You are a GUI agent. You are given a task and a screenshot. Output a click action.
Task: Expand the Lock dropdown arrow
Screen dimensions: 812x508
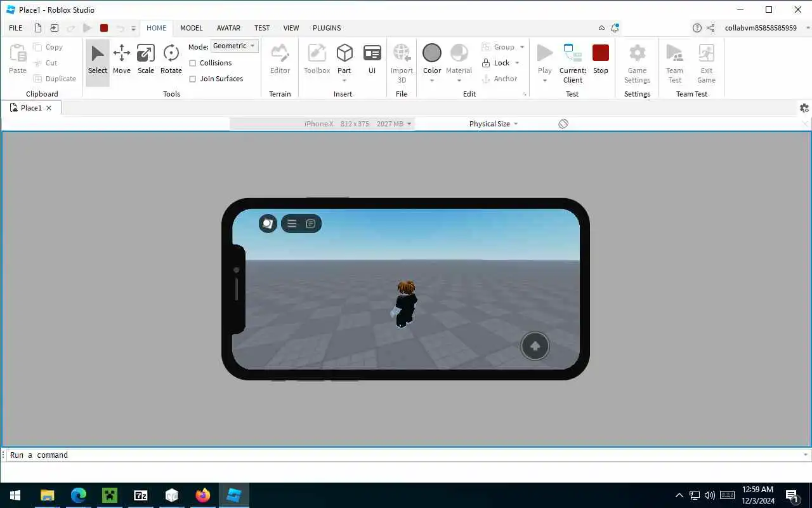pyautogui.click(x=517, y=63)
